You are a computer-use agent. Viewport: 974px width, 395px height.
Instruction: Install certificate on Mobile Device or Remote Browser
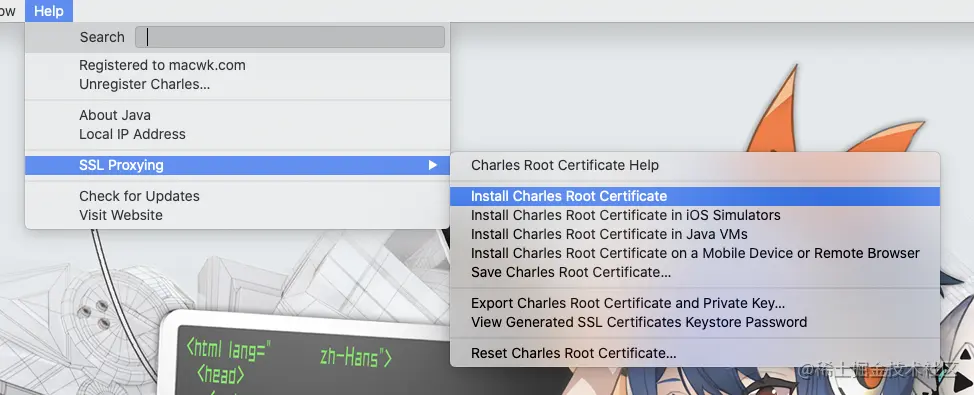pos(694,253)
